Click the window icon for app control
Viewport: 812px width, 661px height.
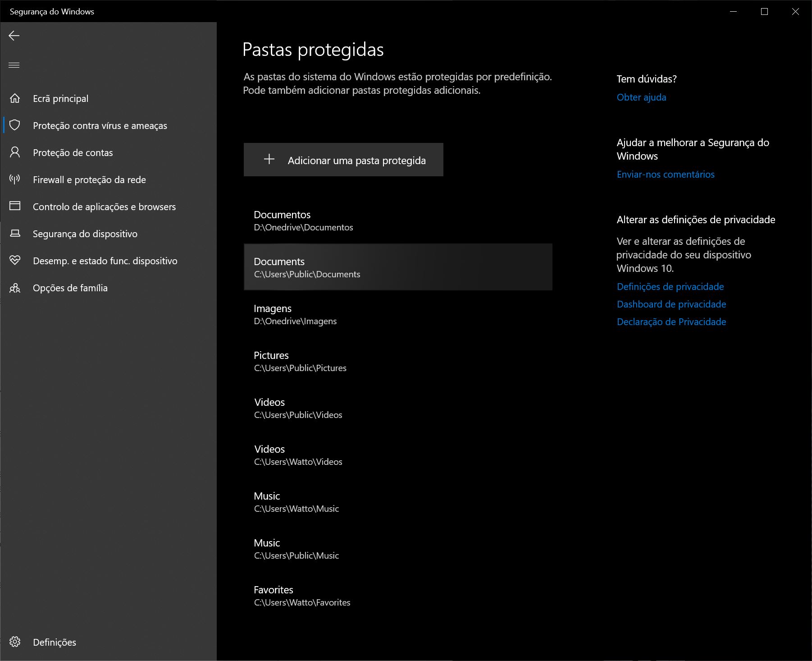tap(15, 206)
